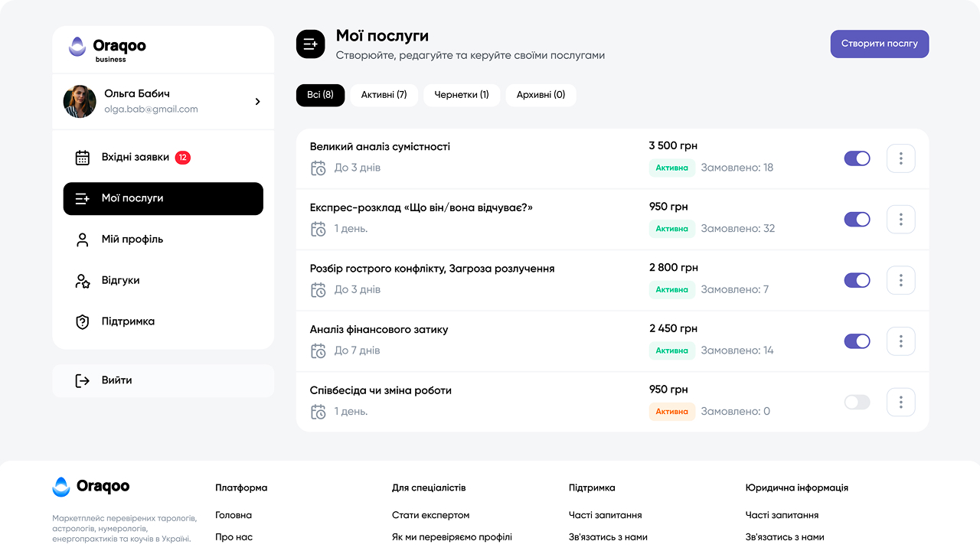The height and width of the screenshot is (551, 980).
Task: Click До 7 днів deadline text
Action: (357, 351)
